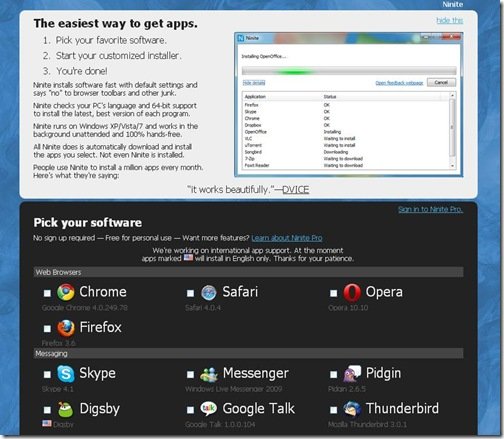Click the Firefox fox icon

[x=66, y=328]
